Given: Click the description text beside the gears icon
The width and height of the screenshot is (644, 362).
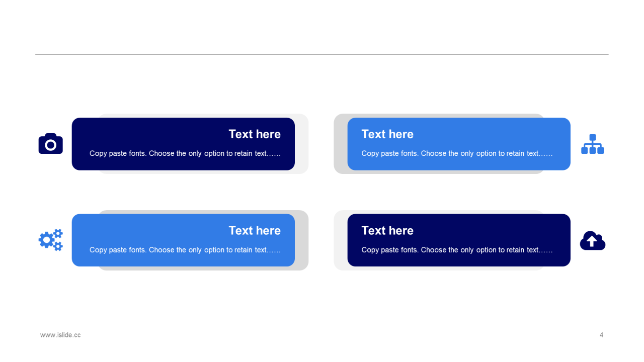Looking at the screenshot, I should coord(185,250).
